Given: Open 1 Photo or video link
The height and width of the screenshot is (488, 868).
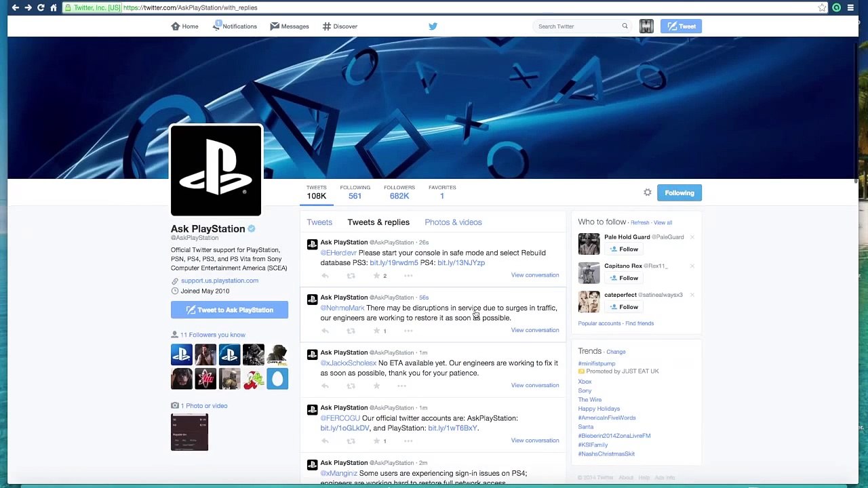Looking at the screenshot, I should coord(204,406).
